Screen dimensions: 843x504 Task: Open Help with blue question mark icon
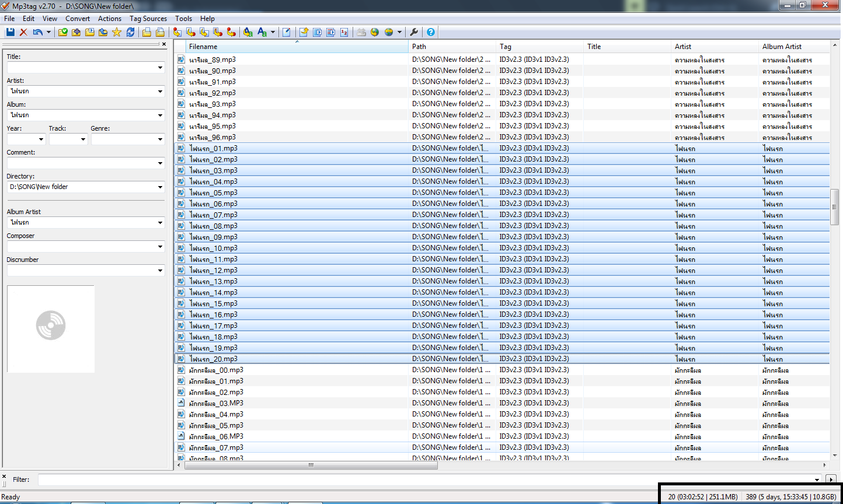(431, 32)
